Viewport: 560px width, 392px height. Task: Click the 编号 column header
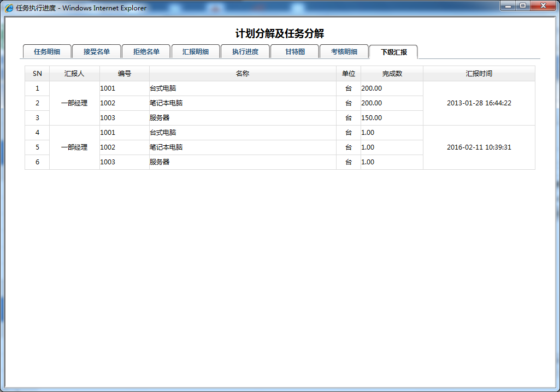point(125,74)
